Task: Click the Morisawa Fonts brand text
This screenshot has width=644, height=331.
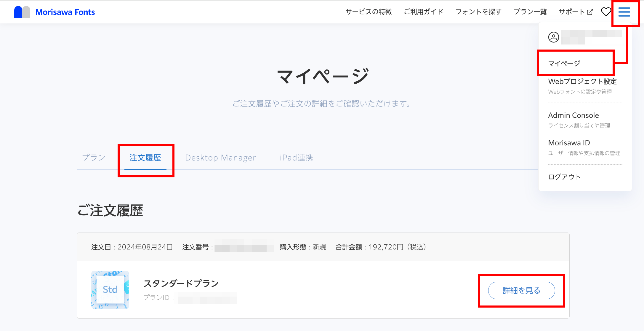Action: pyautogui.click(x=65, y=12)
